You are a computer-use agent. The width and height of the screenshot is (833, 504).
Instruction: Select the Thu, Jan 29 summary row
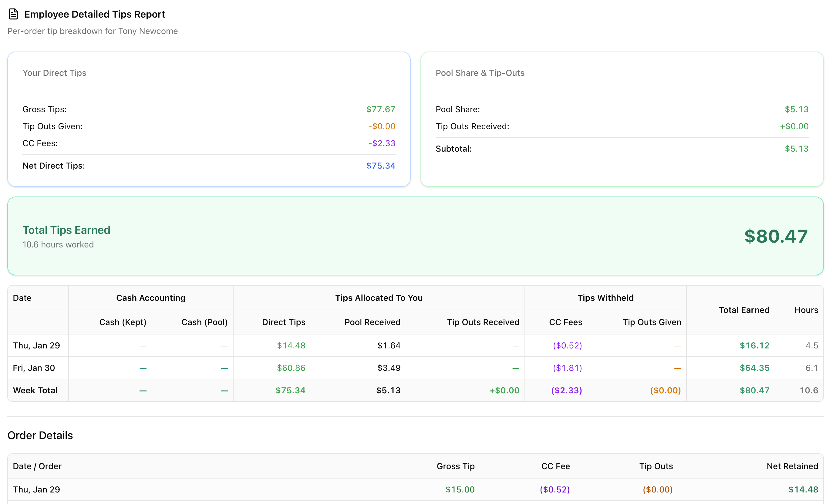click(x=36, y=345)
